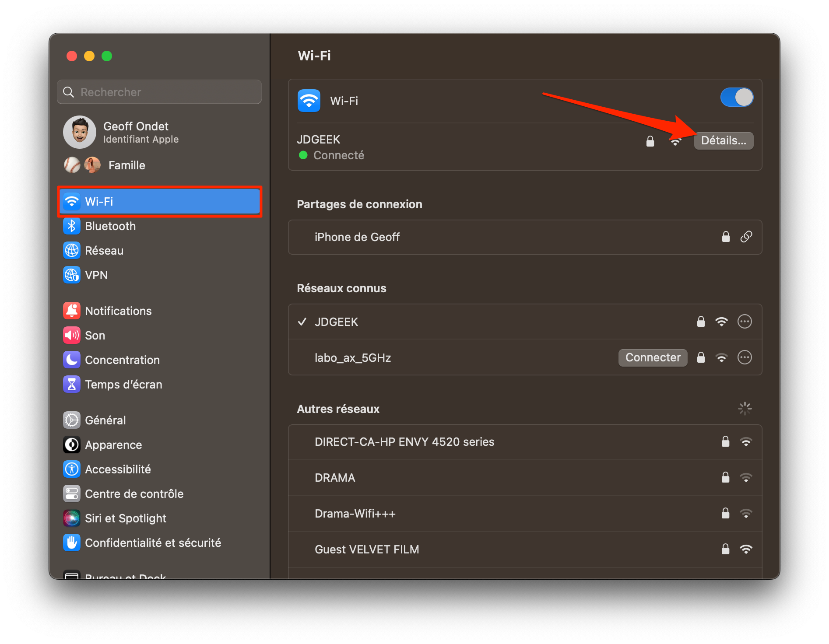Screen dimensions: 829x644
Task: Click in the Rechercher search field
Action: tap(159, 92)
